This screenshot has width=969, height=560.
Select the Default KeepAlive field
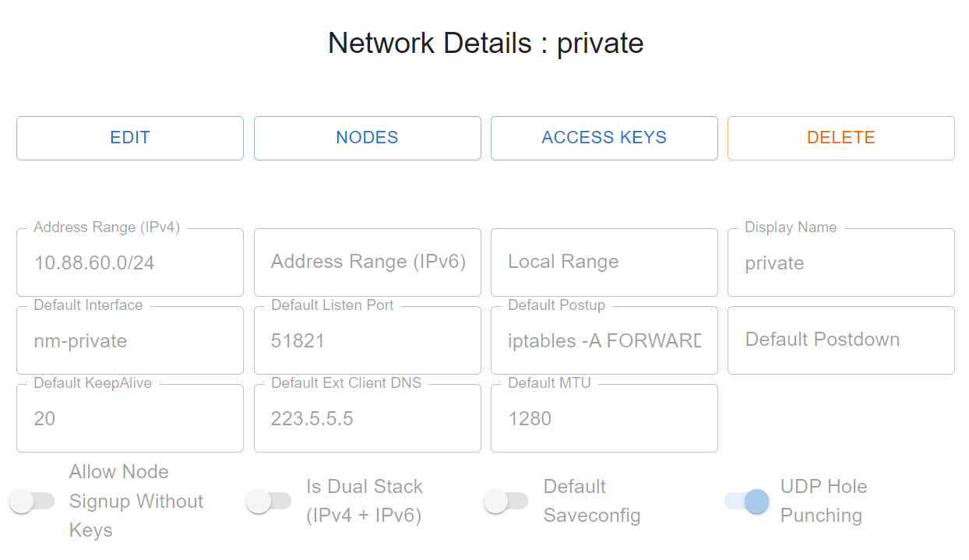[x=130, y=418]
